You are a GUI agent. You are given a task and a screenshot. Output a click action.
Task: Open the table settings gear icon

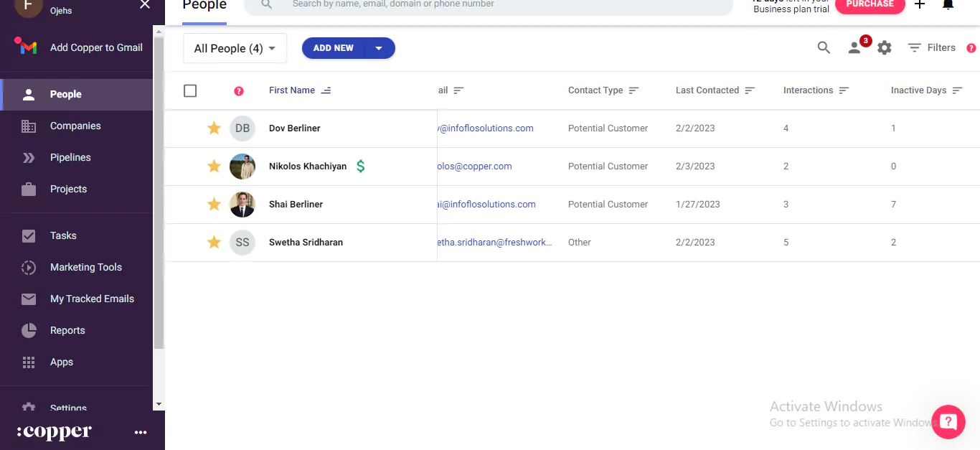(x=885, y=47)
